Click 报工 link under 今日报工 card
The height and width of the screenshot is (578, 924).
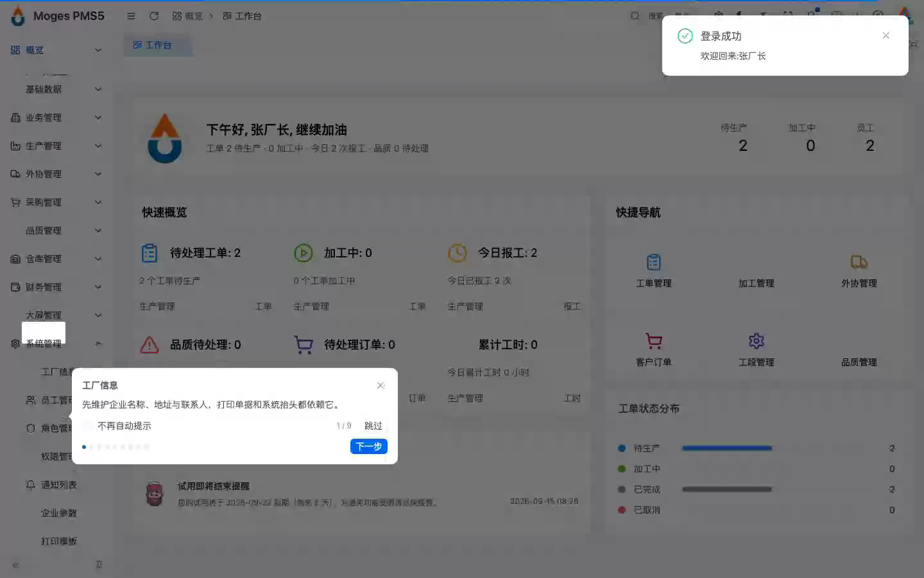click(572, 306)
